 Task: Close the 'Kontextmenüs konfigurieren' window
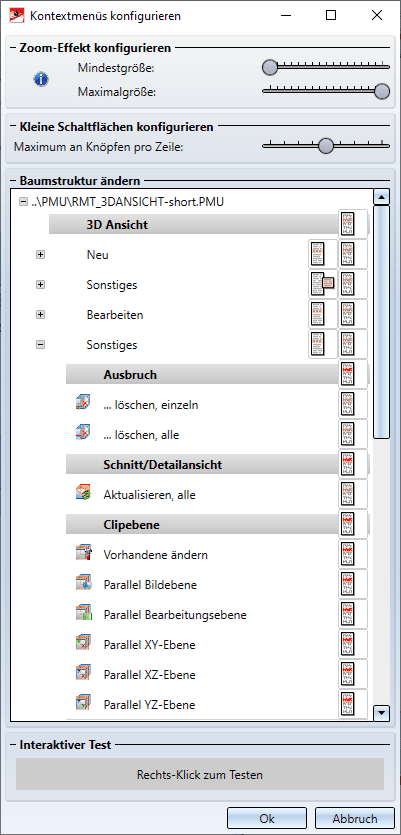click(377, 15)
